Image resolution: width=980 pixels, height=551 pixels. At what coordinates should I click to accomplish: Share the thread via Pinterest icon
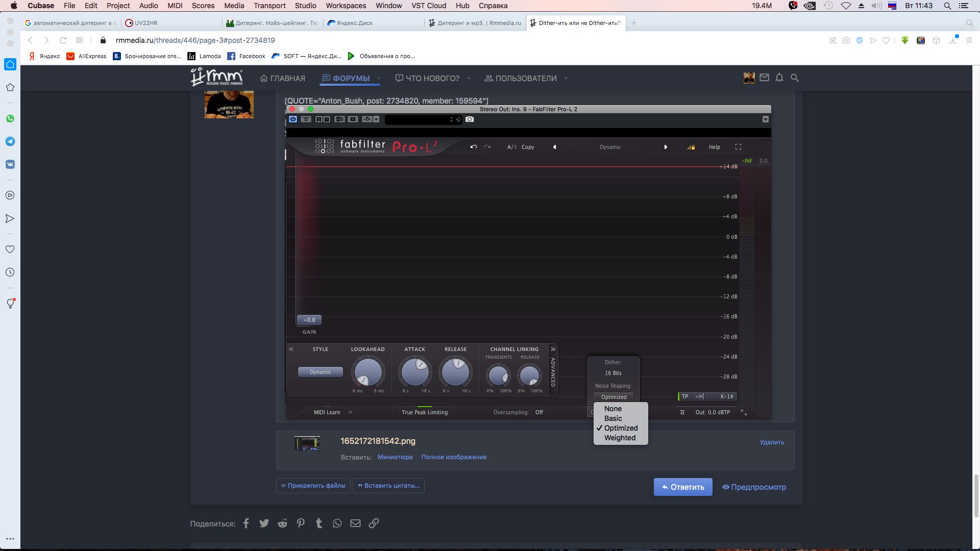[301, 523]
